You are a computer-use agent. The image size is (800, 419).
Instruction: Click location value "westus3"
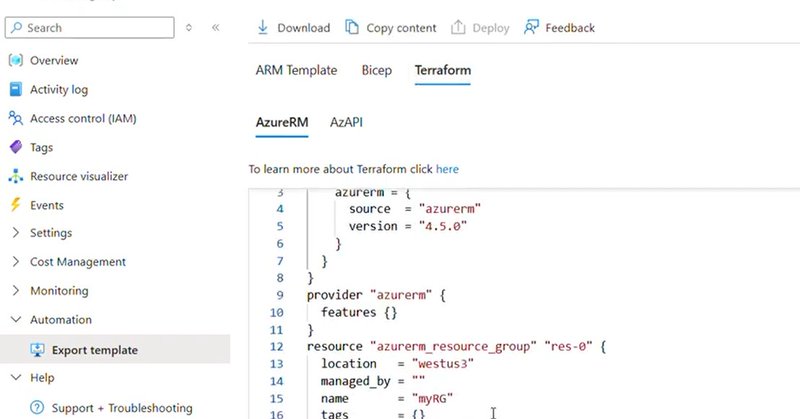point(442,364)
